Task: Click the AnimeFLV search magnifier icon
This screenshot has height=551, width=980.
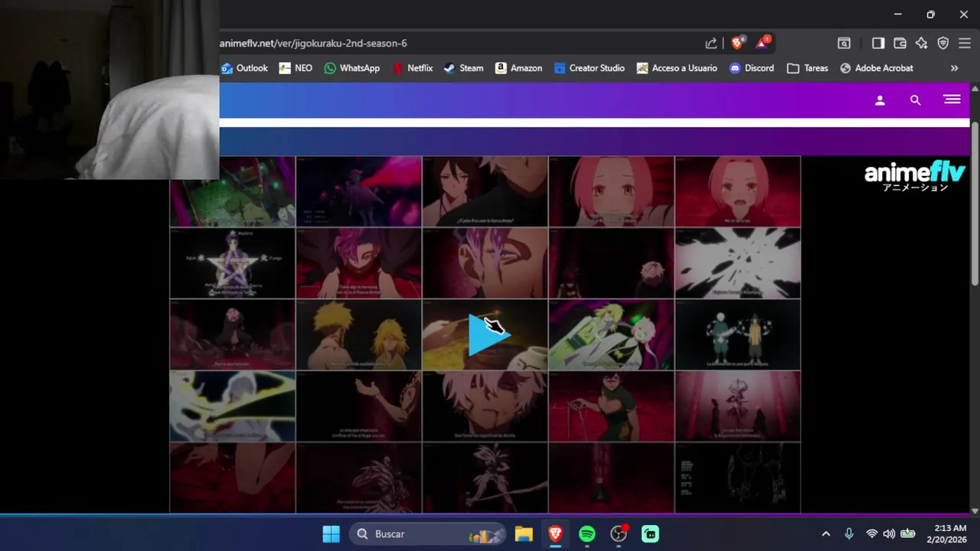Action: tap(915, 100)
